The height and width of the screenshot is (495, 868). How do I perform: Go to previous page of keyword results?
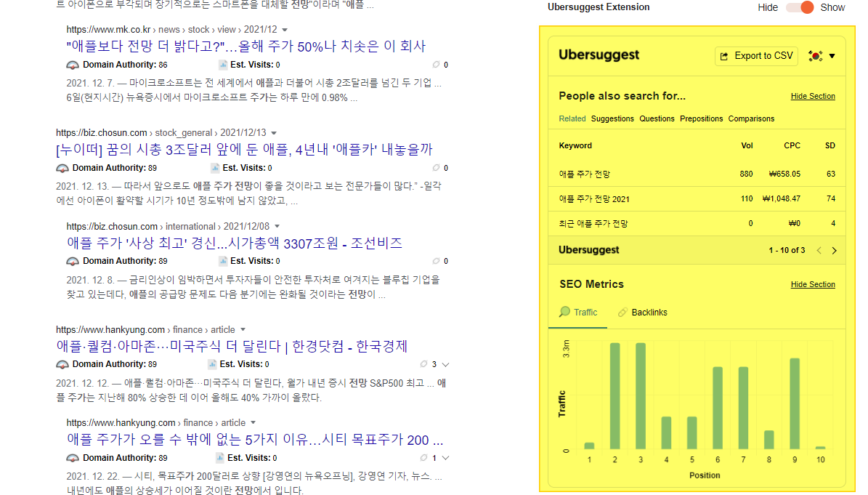click(819, 250)
